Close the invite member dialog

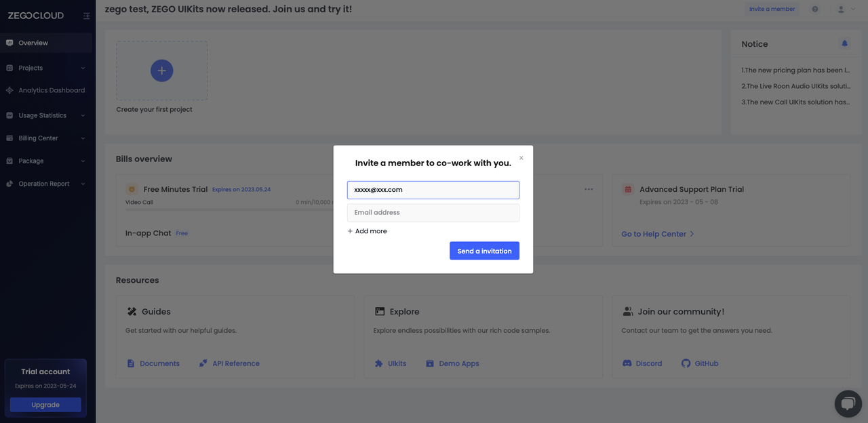[x=521, y=158]
